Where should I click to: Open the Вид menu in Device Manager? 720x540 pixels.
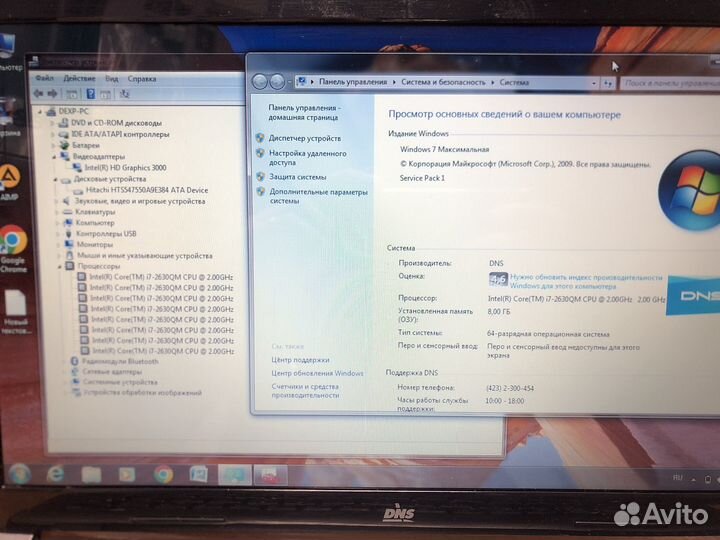(x=112, y=79)
